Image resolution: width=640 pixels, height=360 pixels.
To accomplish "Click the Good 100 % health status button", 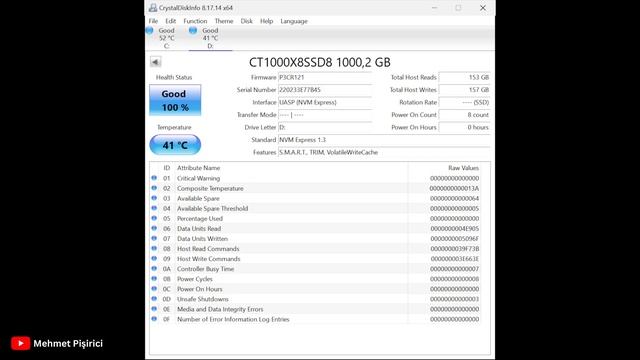I will [175, 100].
